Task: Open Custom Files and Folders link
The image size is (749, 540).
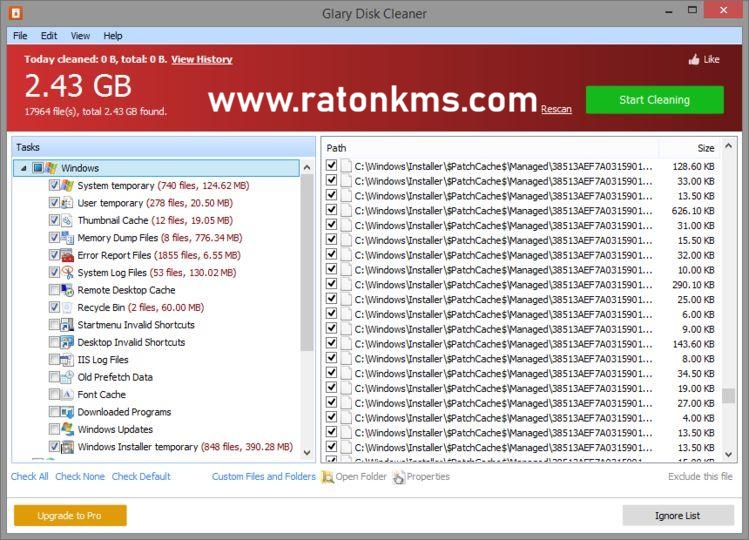Action: click(264, 476)
